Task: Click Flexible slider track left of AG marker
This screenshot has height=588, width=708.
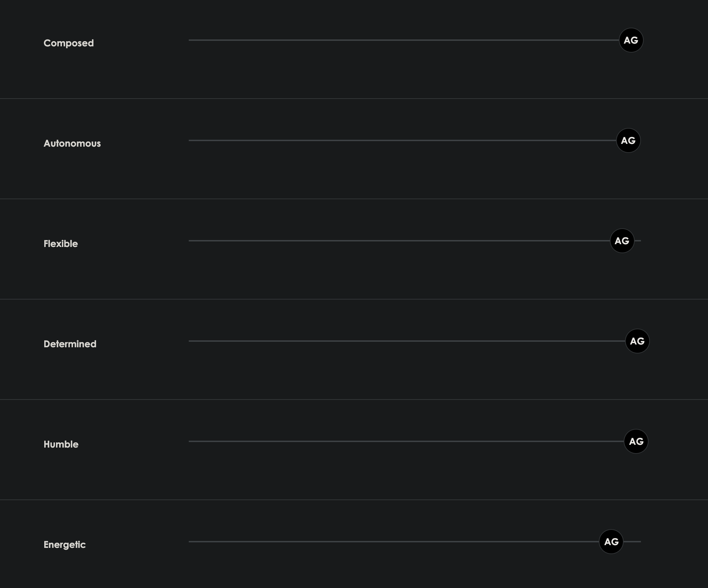Action: tap(398, 241)
